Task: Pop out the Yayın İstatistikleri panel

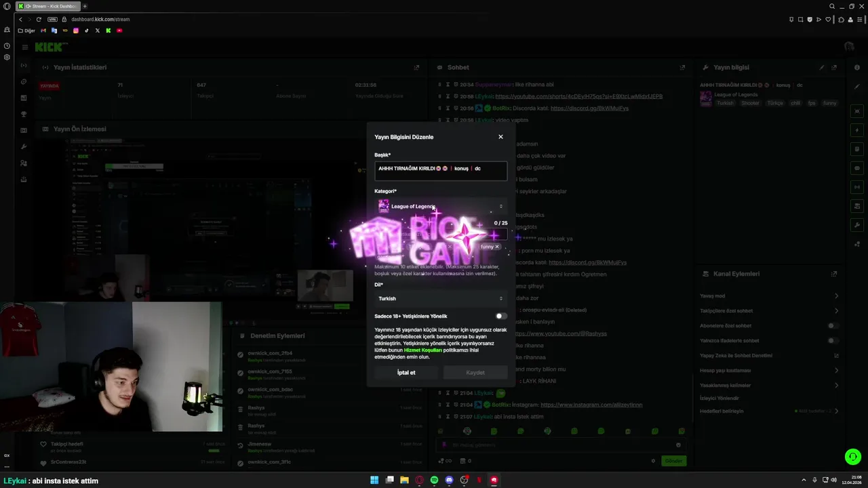Action: pos(417,68)
